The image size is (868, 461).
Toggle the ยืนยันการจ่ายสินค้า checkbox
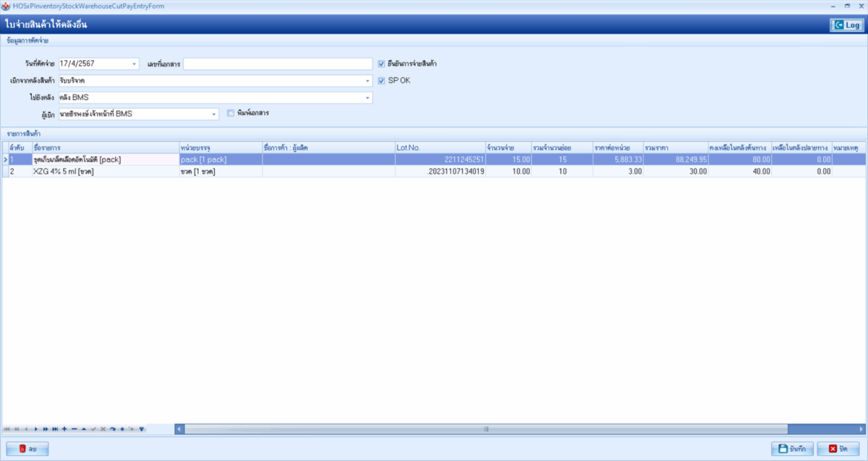click(382, 64)
